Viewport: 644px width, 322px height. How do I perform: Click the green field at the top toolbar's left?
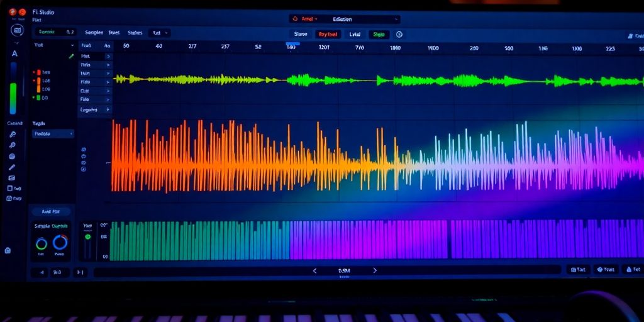click(55, 32)
